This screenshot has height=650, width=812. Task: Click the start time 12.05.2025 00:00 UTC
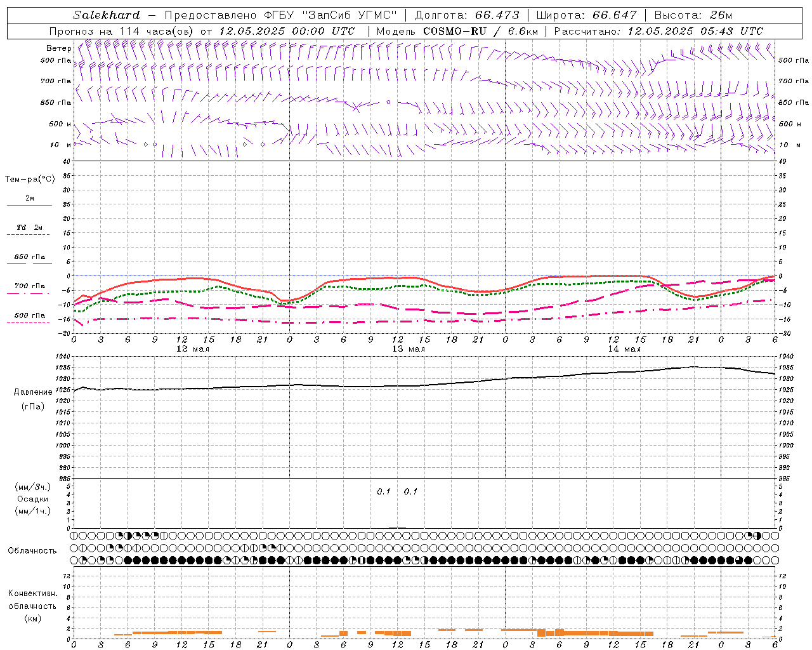[287, 31]
